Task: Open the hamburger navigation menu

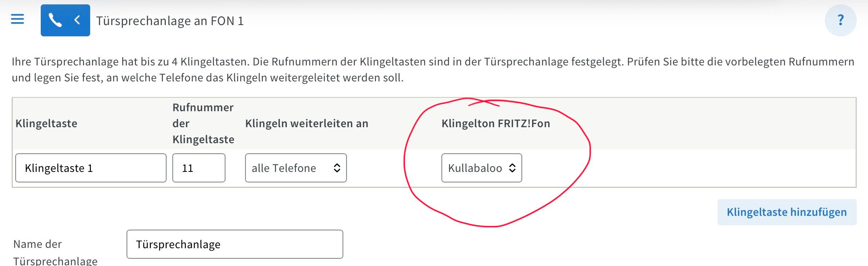Action: pyautogui.click(x=17, y=19)
